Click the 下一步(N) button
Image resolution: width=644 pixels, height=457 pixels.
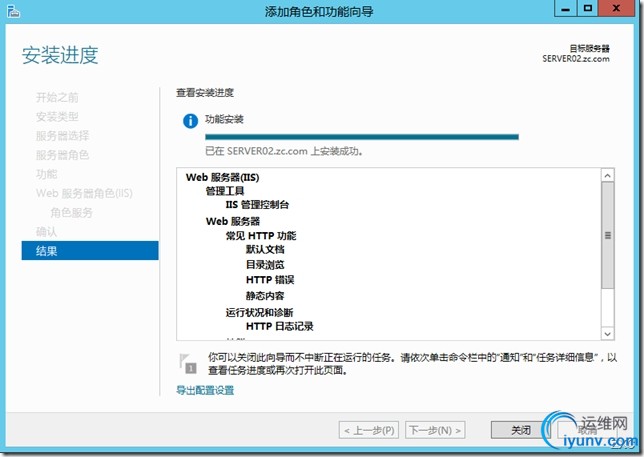click(x=435, y=430)
